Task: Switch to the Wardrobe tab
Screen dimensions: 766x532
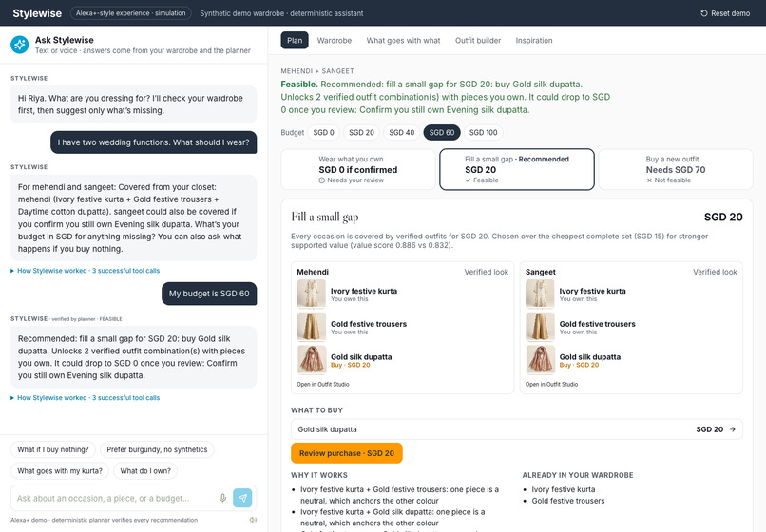Action: 335,41
